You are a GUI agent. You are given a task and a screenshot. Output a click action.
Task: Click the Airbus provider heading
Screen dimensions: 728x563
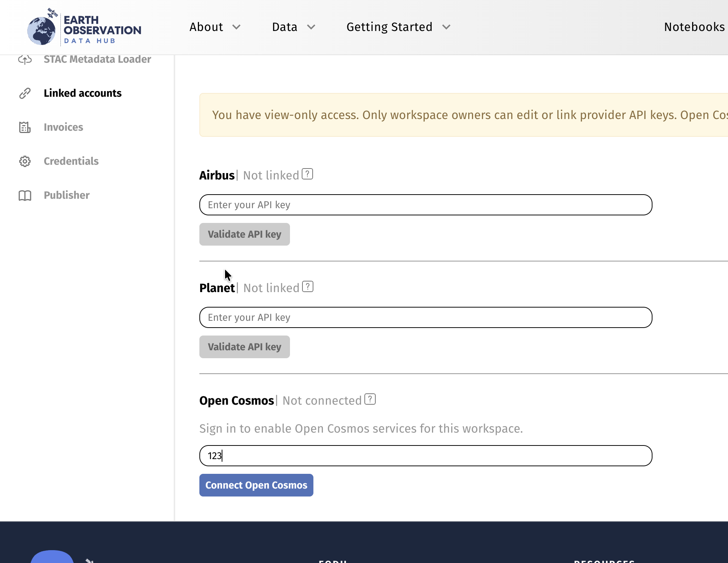[217, 175]
